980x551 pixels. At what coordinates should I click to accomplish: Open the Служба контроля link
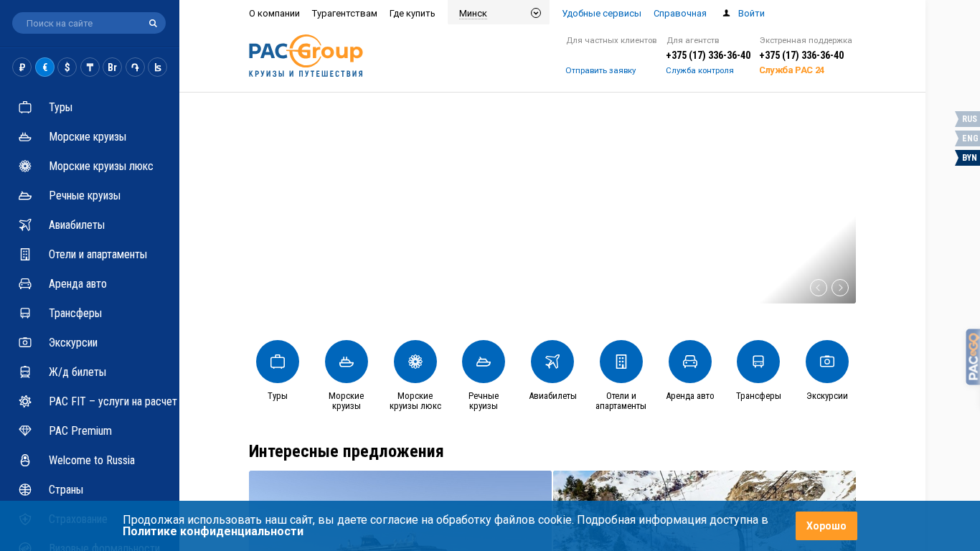point(699,70)
